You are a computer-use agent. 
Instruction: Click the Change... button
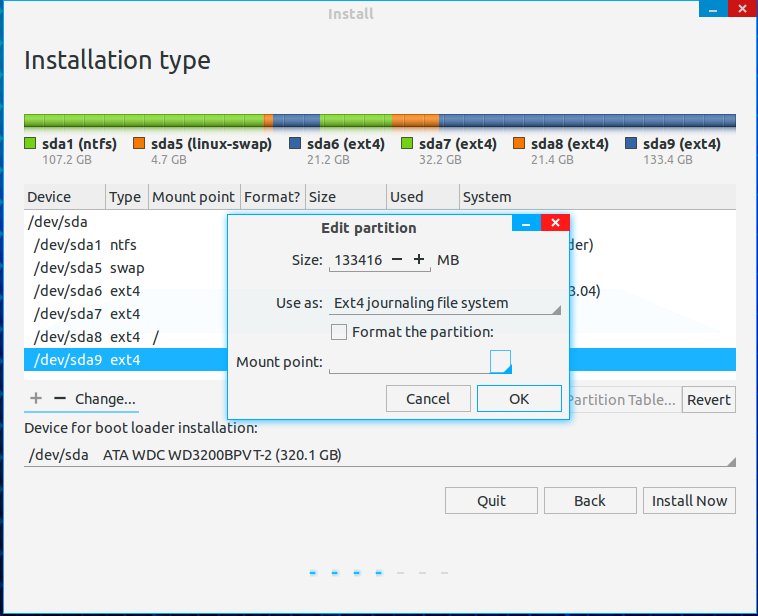tap(105, 399)
